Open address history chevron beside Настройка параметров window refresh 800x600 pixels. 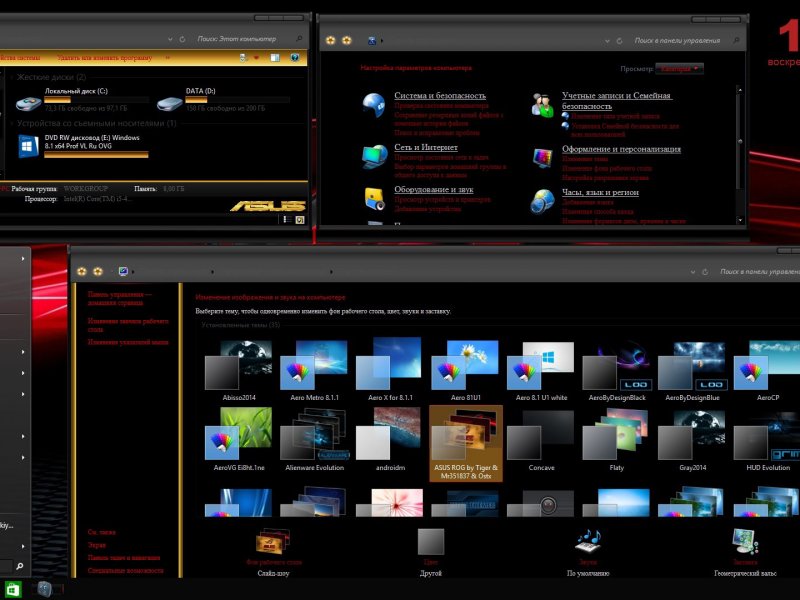click(607, 41)
